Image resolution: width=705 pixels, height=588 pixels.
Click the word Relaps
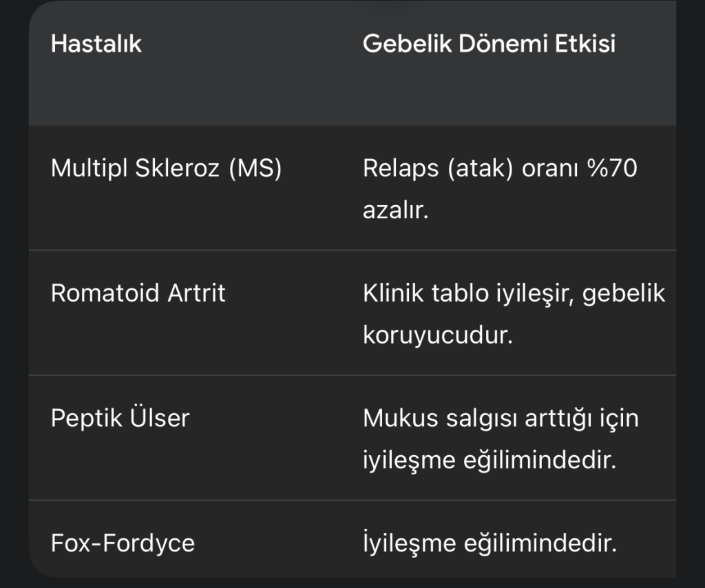click(401, 169)
